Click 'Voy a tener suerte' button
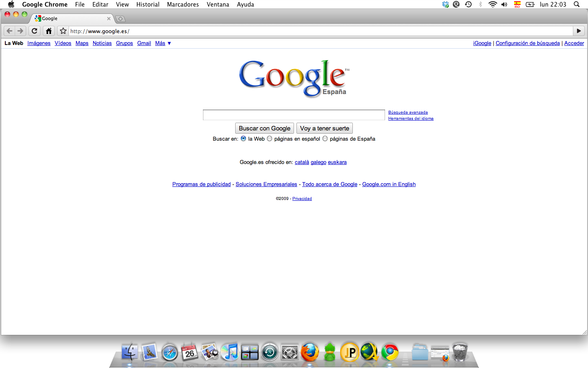 (325, 128)
